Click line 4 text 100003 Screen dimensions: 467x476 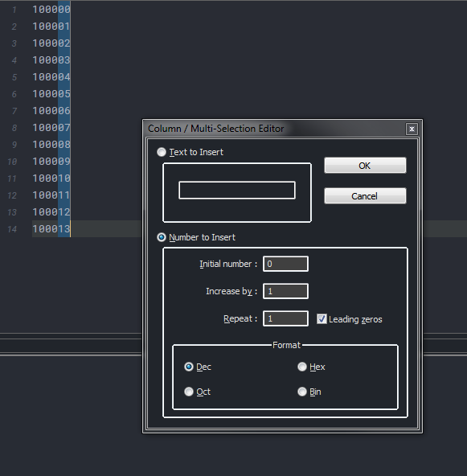(x=51, y=60)
